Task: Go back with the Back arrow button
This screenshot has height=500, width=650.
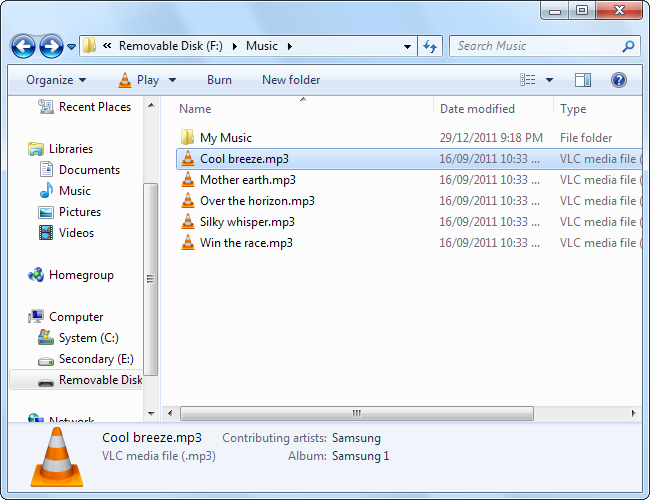Action: pos(23,46)
